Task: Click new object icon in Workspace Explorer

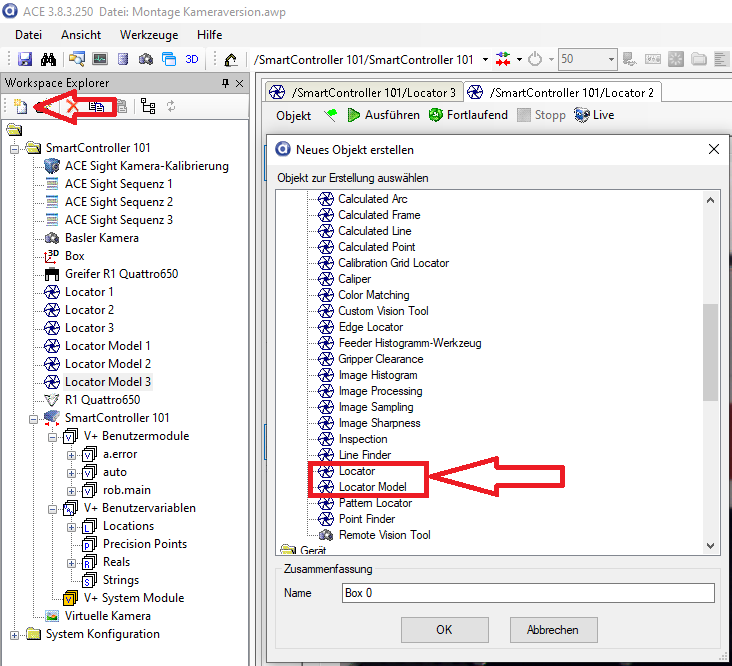Action: pyautogui.click(x=20, y=106)
